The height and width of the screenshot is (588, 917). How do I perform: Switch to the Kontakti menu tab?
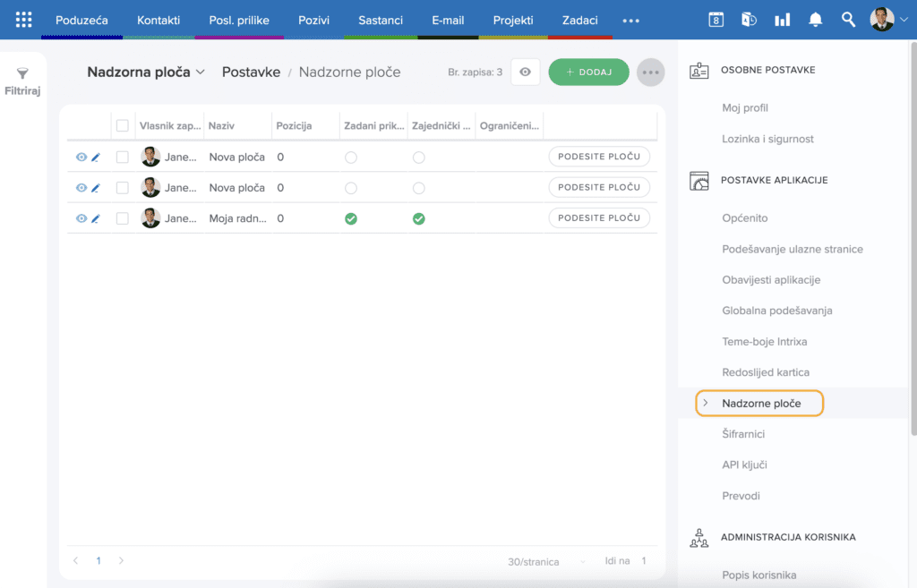click(x=159, y=20)
